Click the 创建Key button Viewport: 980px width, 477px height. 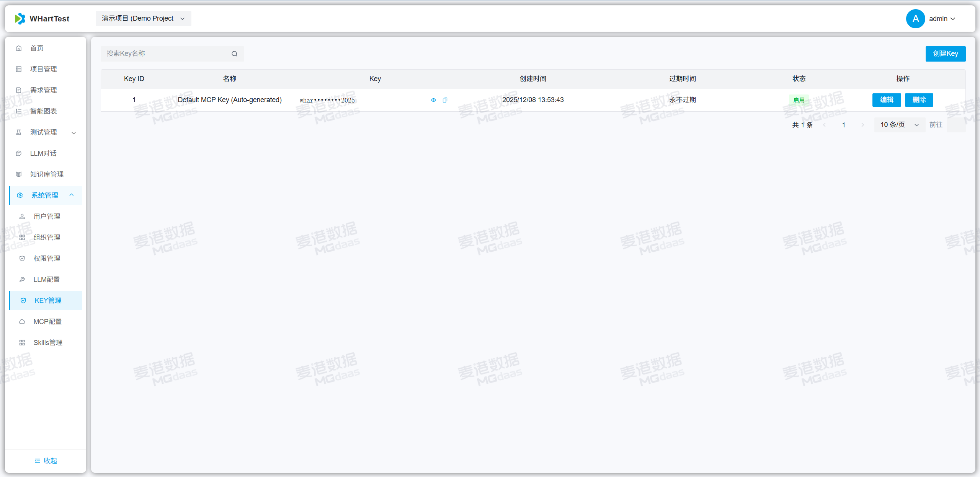pos(945,54)
